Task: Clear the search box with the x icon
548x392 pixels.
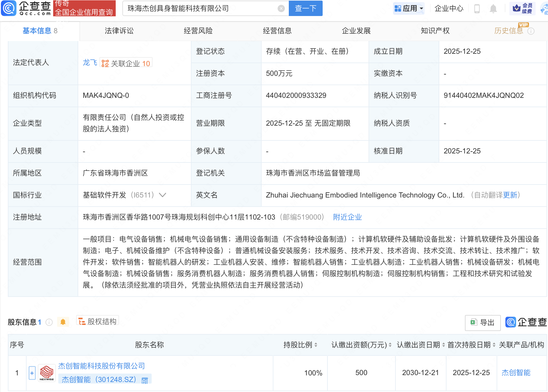Action: click(282, 8)
